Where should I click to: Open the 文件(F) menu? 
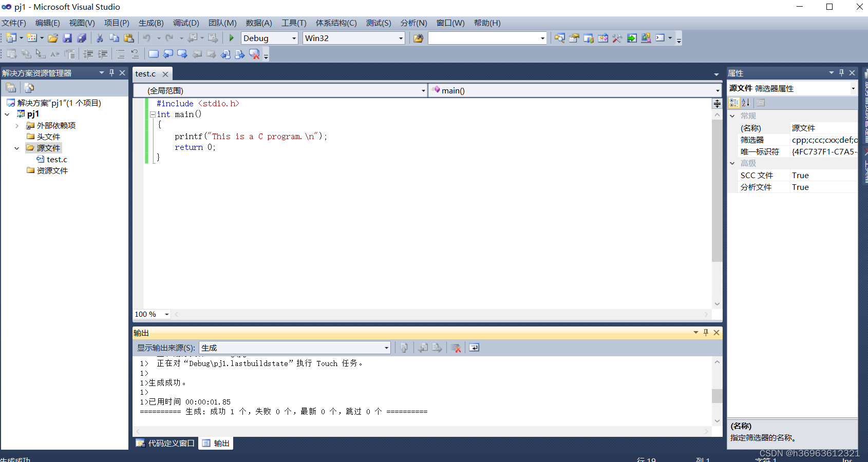[14, 23]
